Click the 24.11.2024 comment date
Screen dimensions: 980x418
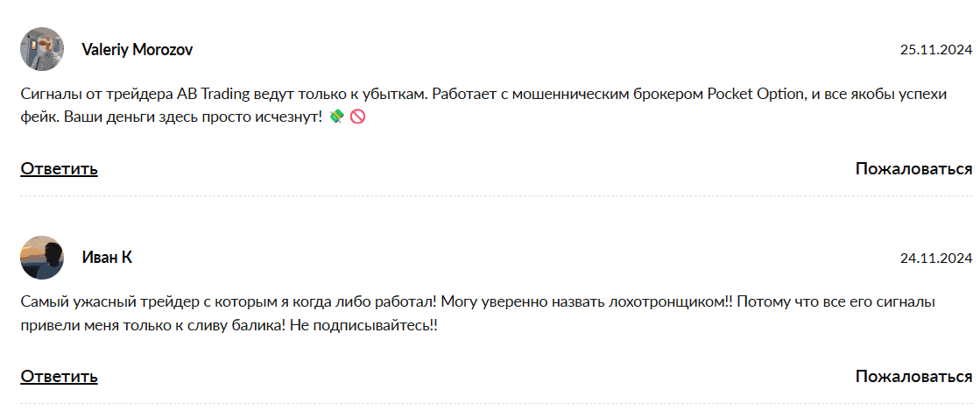click(936, 259)
